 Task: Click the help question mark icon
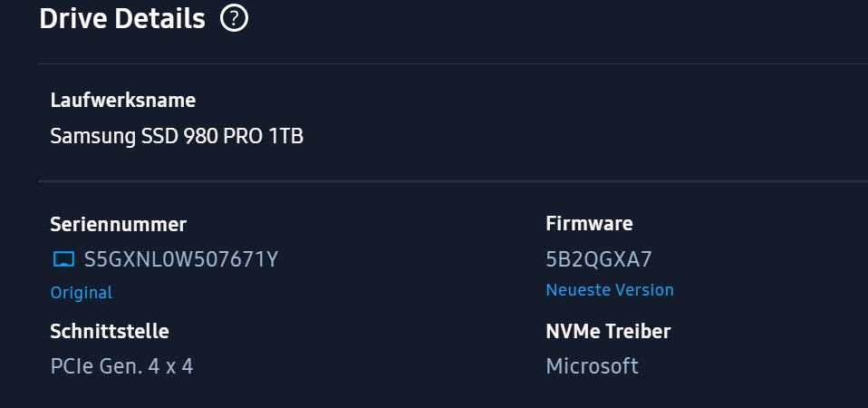[235, 18]
